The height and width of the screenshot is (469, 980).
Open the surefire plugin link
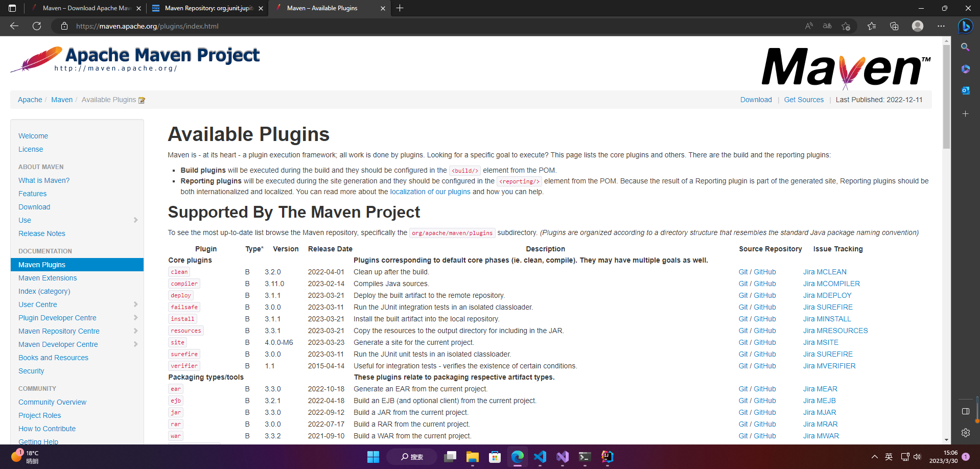click(184, 354)
